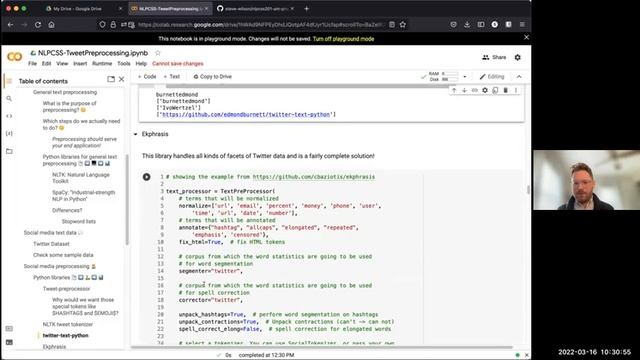Go to NLTK: Natural Language Toolkit entry
The height and width of the screenshot is (360, 640).
tap(81, 178)
